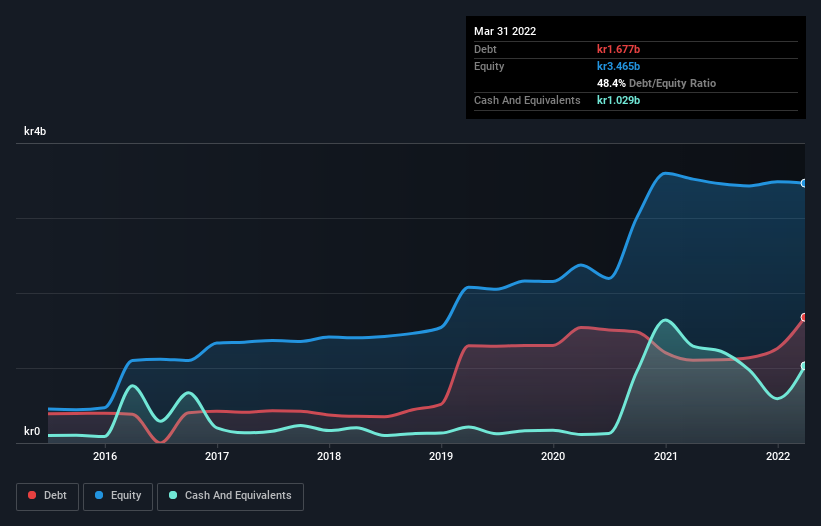
Task: Click the kr1.029b cash value
Action: (x=618, y=100)
